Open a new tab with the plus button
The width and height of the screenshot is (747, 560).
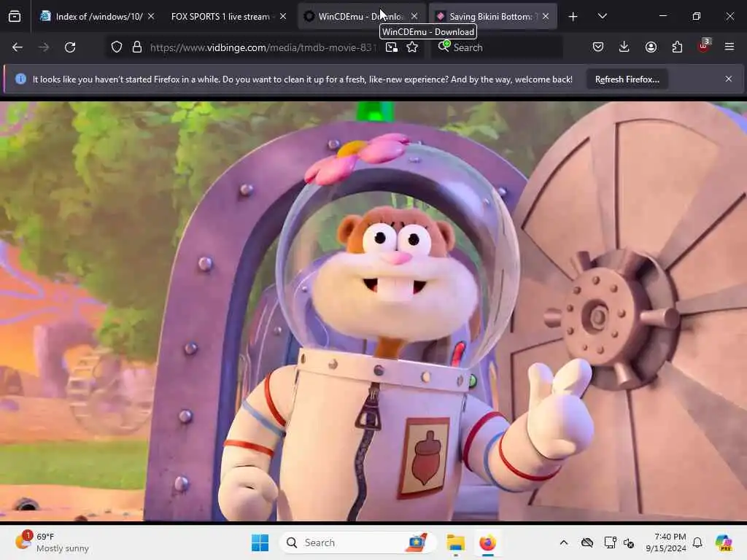(x=573, y=17)
